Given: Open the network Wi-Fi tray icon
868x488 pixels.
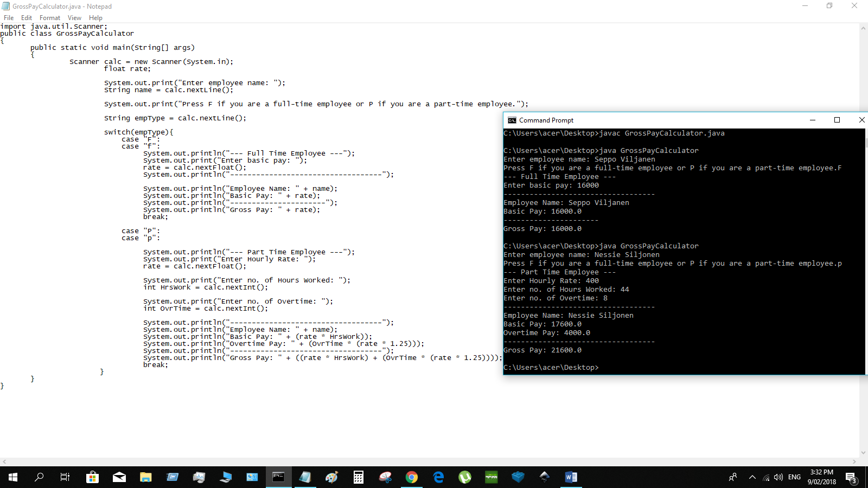Looking at the screenshot, I should (x=766, y=477).
